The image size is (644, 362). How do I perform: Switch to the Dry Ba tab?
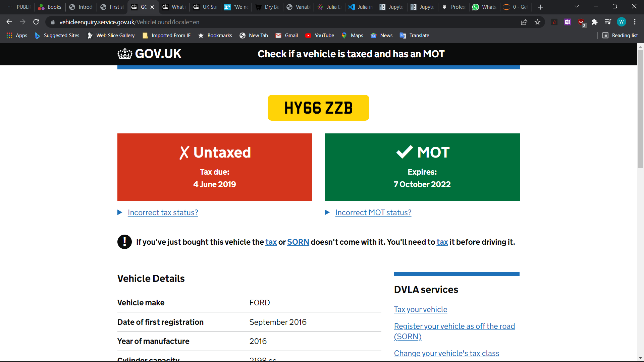(268, 7)
